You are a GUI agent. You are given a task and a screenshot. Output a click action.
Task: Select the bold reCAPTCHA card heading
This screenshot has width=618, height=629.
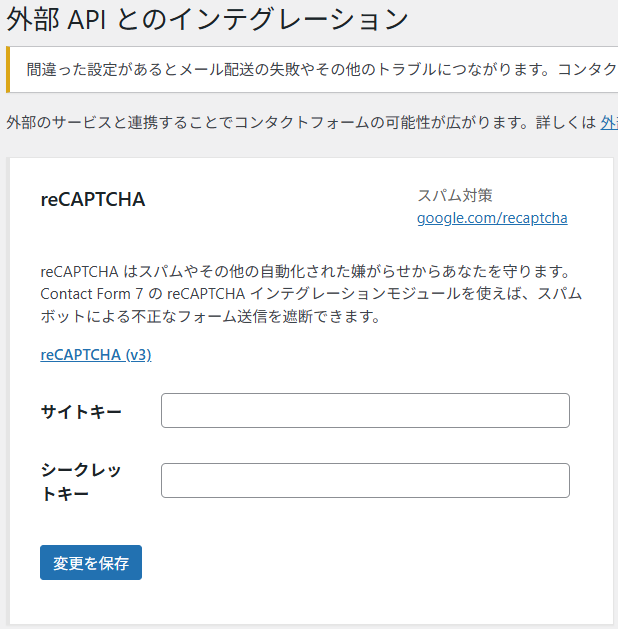coord(93,199)
